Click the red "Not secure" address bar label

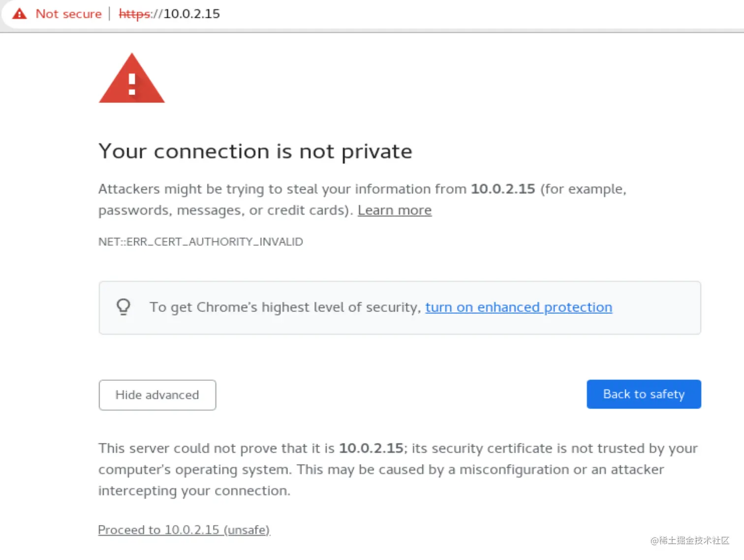pyautogui.click(x=68, y=14)
